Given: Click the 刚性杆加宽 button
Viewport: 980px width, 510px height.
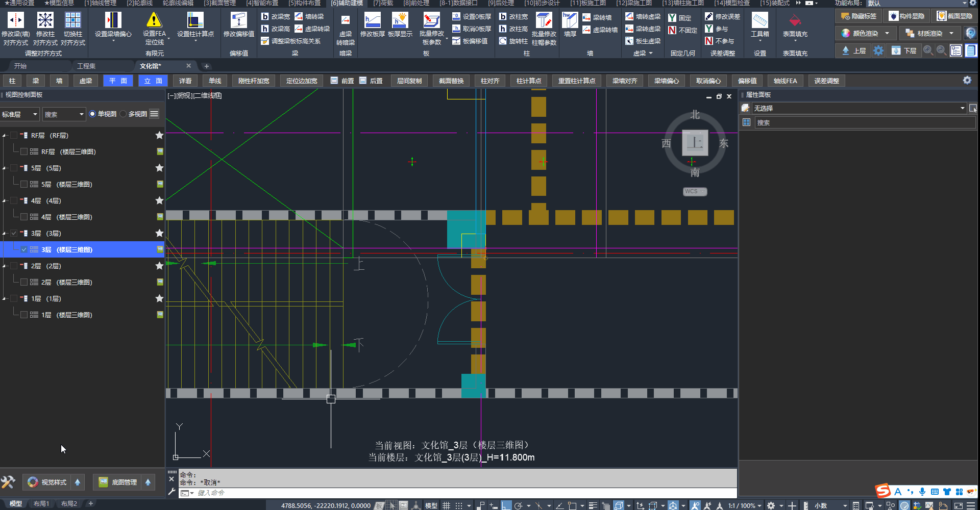Looking at the screenshot, I should pyautogui.click(x=254, y=81).
